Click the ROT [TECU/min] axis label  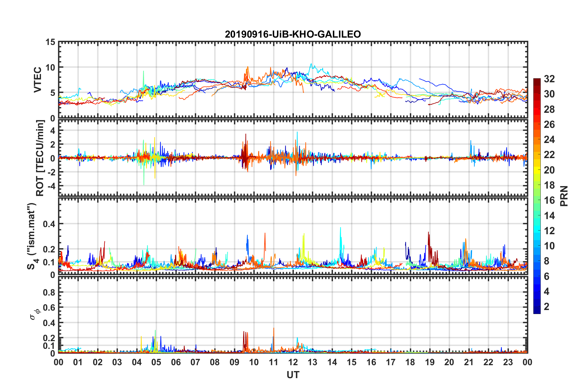tap(40, 158)
